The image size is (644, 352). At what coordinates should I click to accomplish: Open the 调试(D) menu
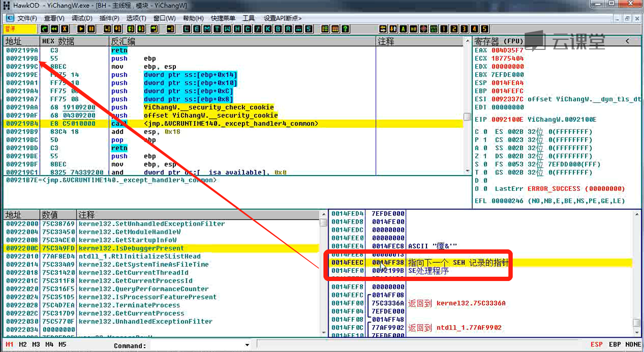81,18
